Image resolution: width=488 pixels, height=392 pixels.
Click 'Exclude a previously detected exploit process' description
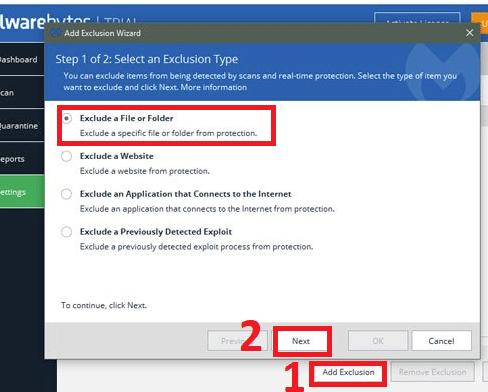click(x=196, y=247)
